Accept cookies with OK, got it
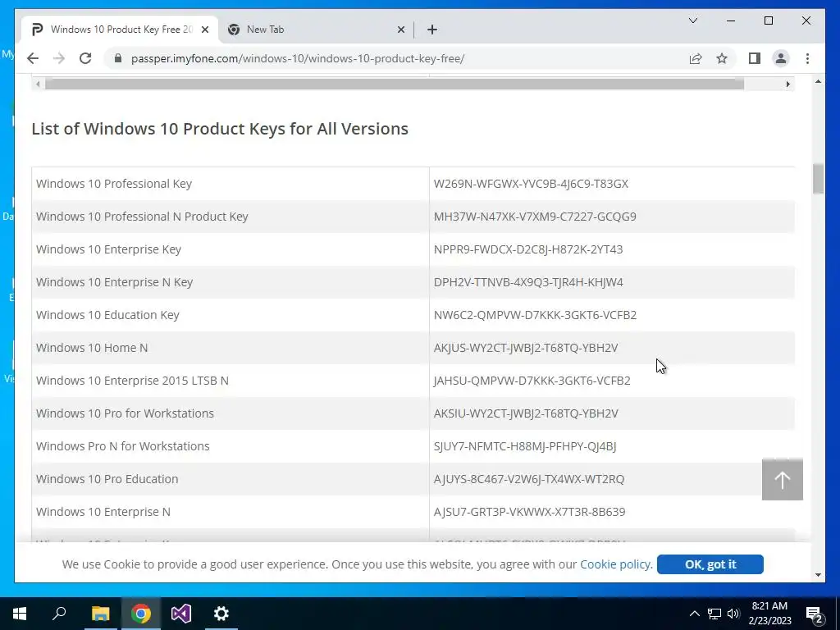840x630 pixels. tap(710, 564)
